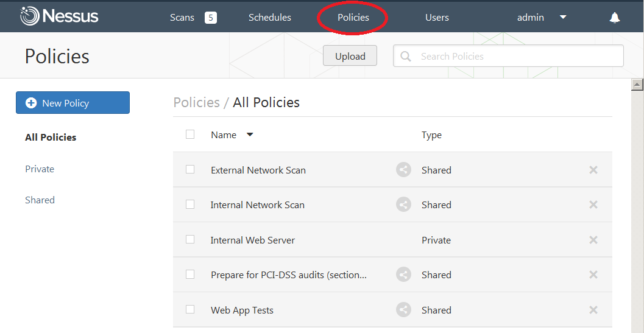Viewport: 644px width, 333px height.
Task: Select Shared policies filter in sidebar
Action: pyautogui.click(x=40, y=200)
